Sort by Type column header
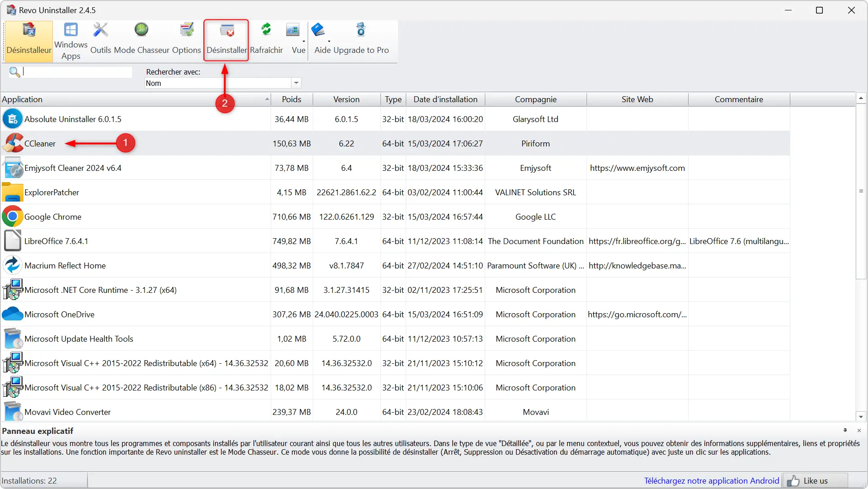 click(x=393, y=99)
